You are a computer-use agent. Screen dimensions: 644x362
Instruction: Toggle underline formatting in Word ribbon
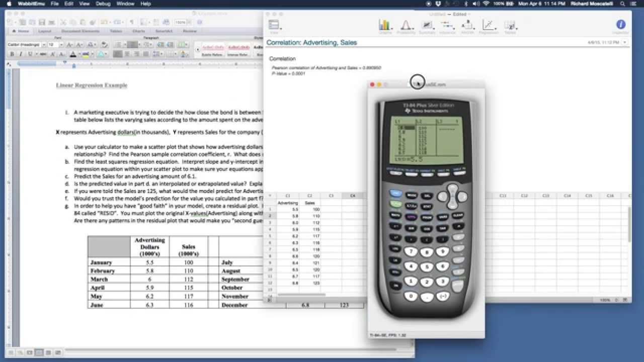click(x=29, y=54)
